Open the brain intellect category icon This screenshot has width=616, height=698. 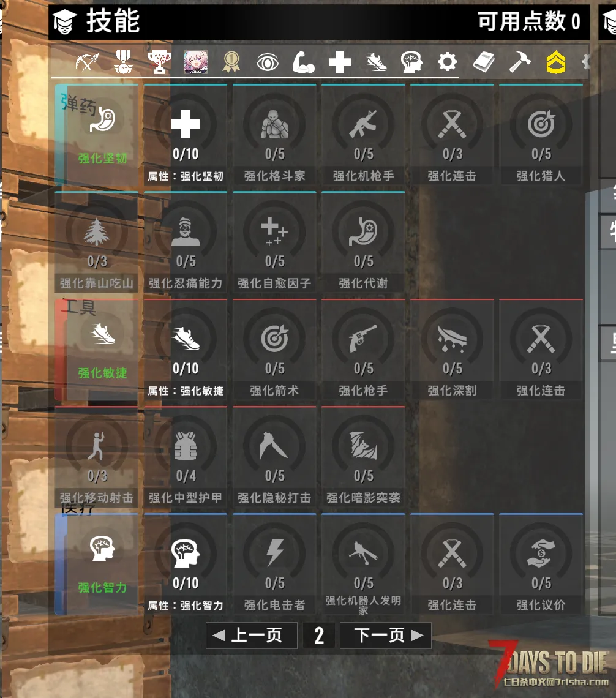click(411, 62)
